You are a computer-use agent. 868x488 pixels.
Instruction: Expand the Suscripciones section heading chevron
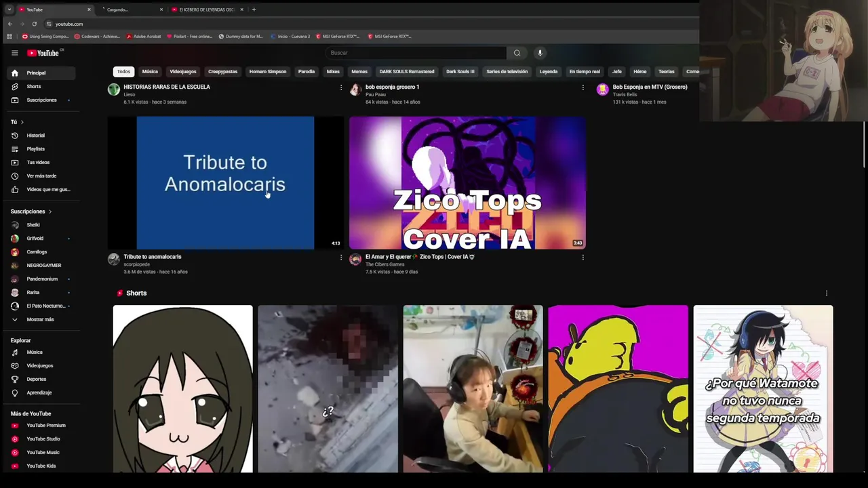(x=50, y=211)
